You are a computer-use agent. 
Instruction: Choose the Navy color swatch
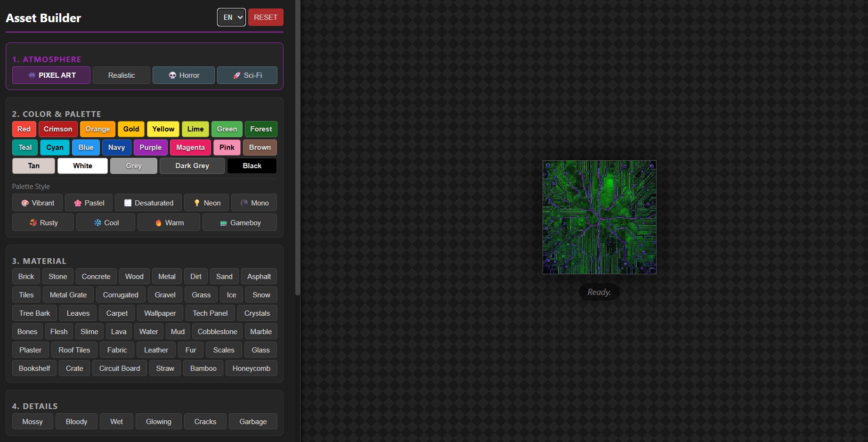(x=117, y=147)
